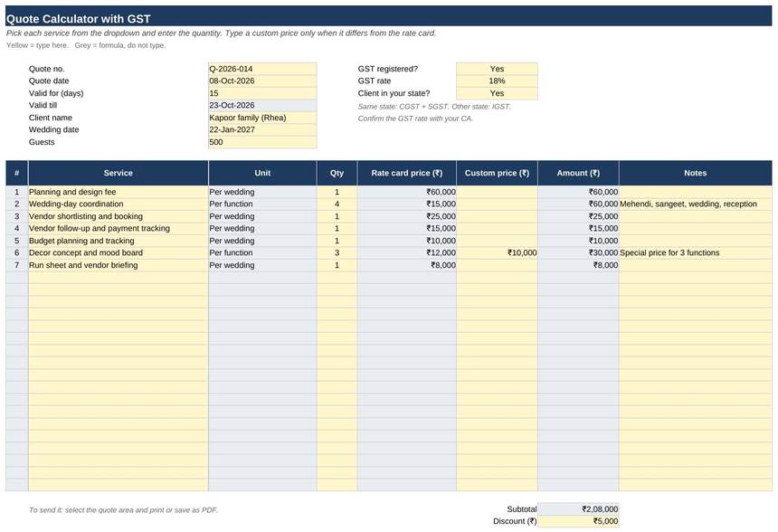Click the Quote date value 08-Oct-2026
This screenshot has height=532, width=778.
(x=262, y=81)
